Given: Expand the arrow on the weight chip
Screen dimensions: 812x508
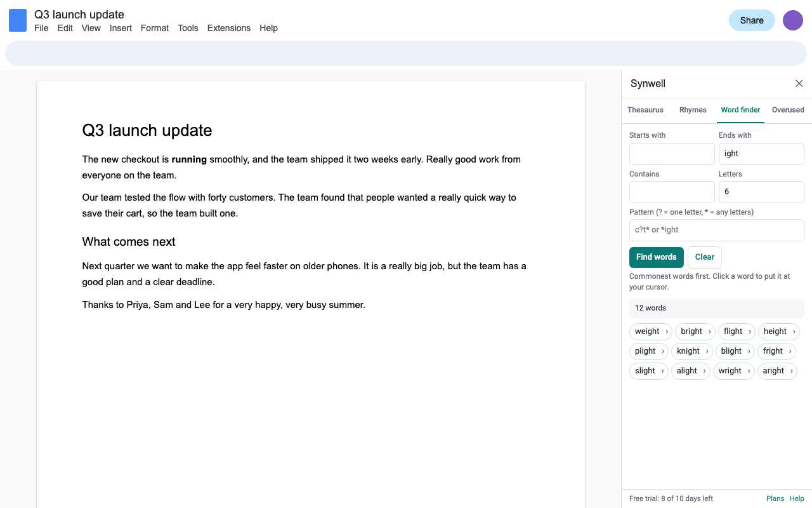Looking at the screenshot, I should pyautogui.click(x=667, y=331).
